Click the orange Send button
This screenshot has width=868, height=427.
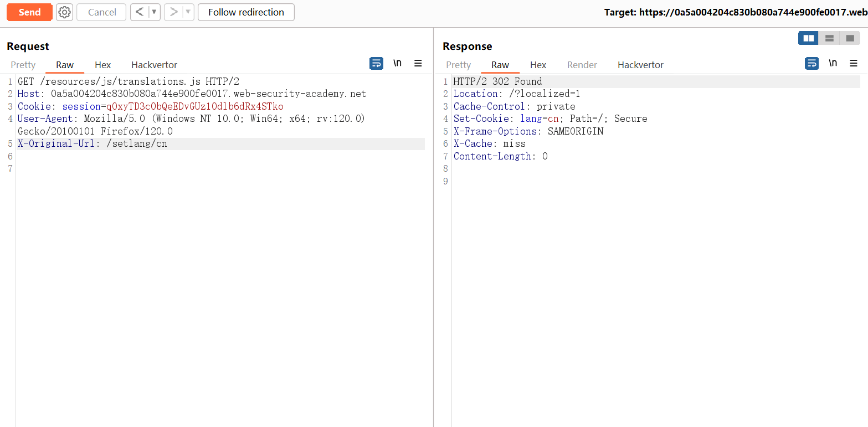[29, 12]
